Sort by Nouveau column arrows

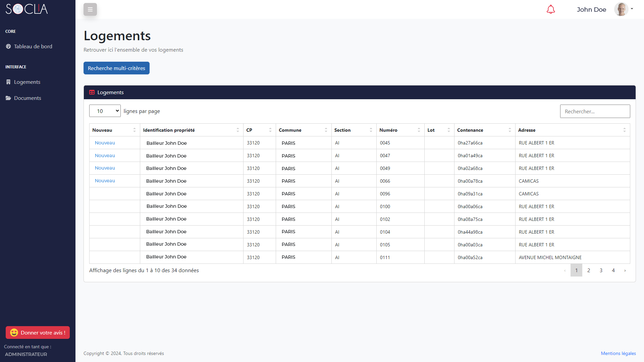tap(135, 130)
